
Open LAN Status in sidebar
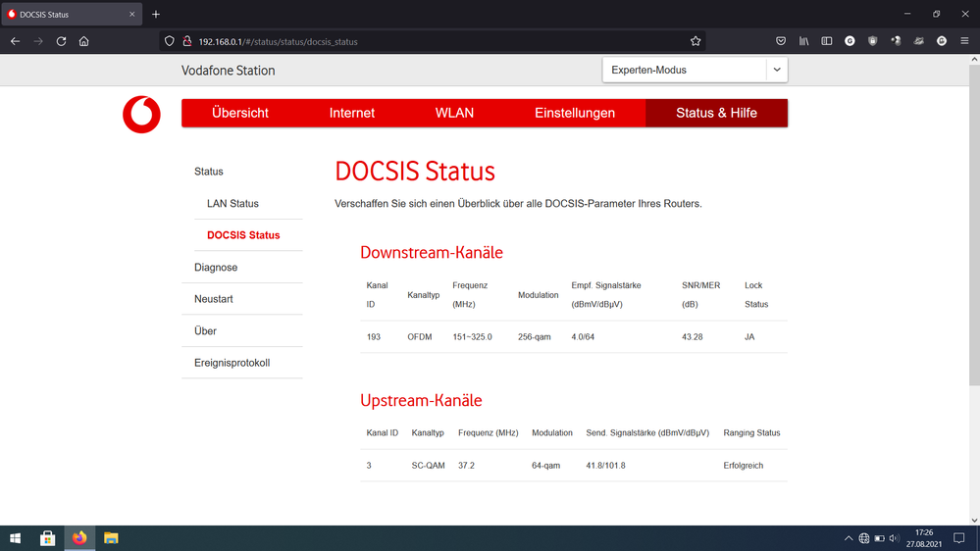click(x=232, y=204)
